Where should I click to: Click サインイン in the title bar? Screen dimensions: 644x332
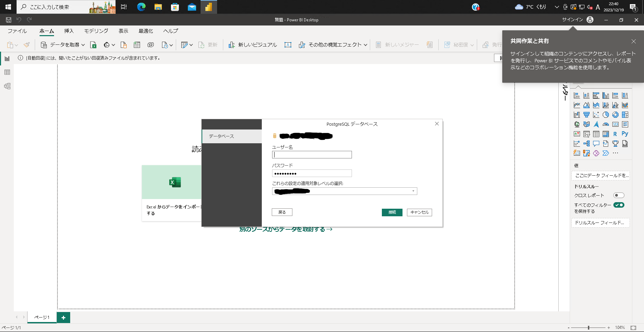tap(572, 20)
